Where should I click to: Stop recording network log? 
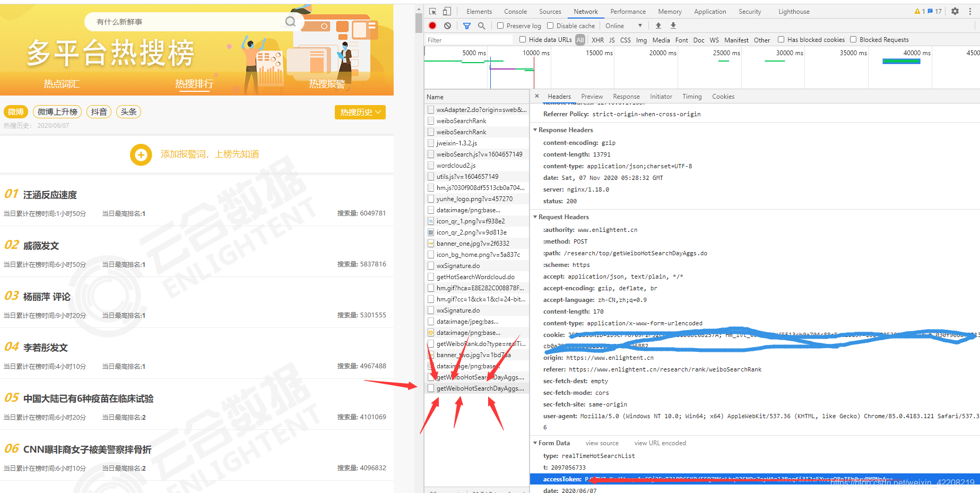click(432, 25)
